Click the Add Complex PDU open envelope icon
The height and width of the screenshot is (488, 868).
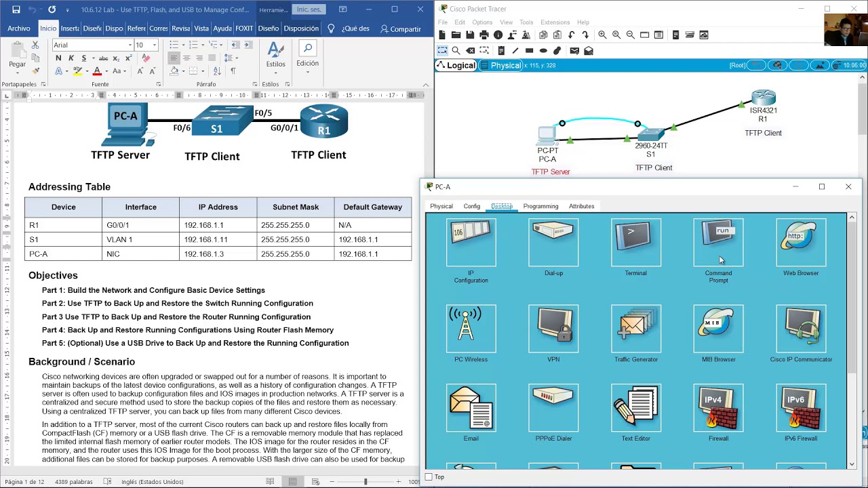click(589, 51)
